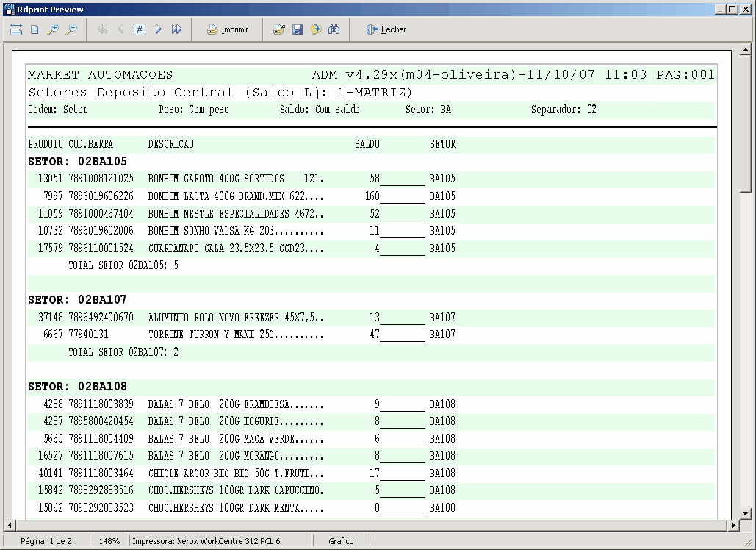Screen dimensions: 756x550
Task: Jump to last page double-right arrow
Action: pos(176,29)
